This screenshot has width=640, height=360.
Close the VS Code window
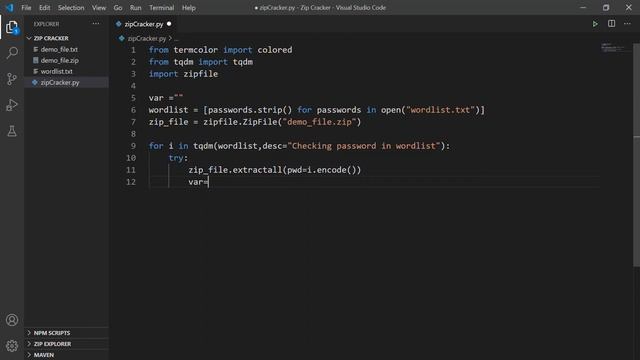click(x=629, y=7)
